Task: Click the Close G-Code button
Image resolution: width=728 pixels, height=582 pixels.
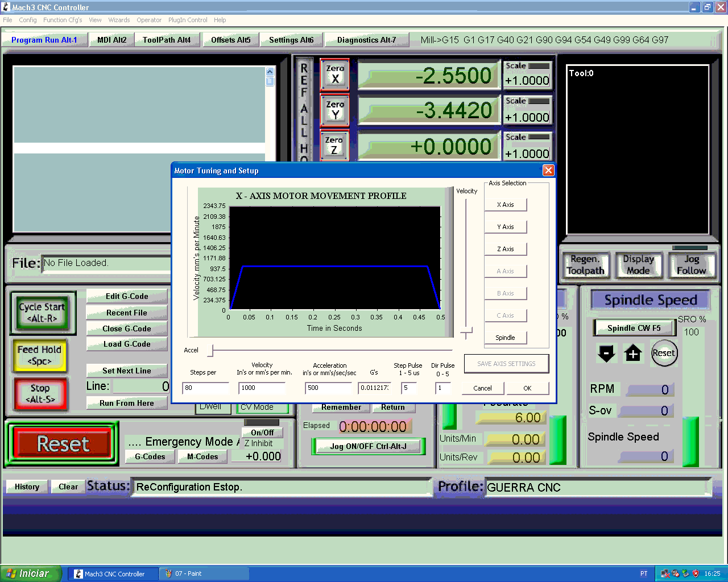Action: (127, 329)
